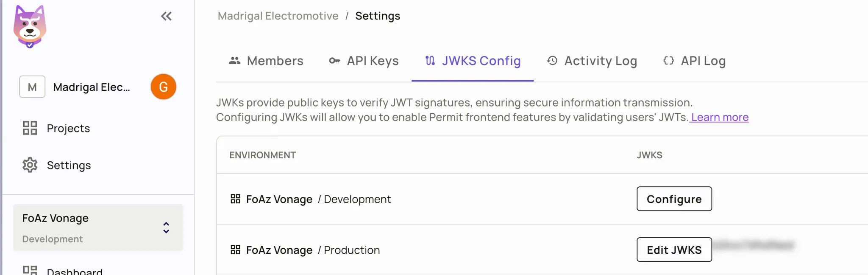Click Edit JWKS for the Production environment

point(674,250)
